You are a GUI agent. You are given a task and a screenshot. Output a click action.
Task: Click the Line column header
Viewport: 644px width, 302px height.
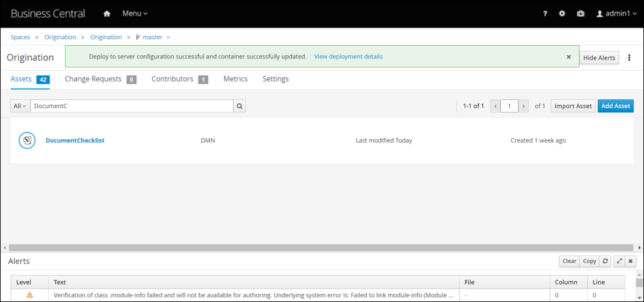click(606, 282)
